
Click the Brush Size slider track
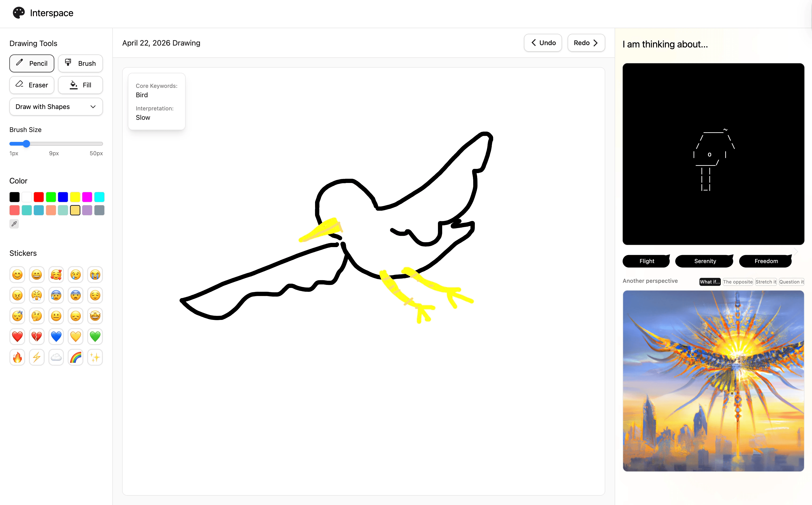point(56,144)
